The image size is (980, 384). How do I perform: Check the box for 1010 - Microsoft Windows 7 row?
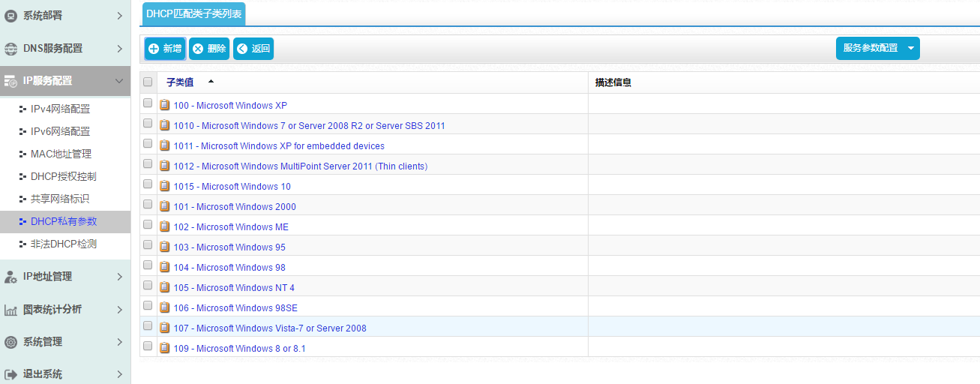(148, 124)
